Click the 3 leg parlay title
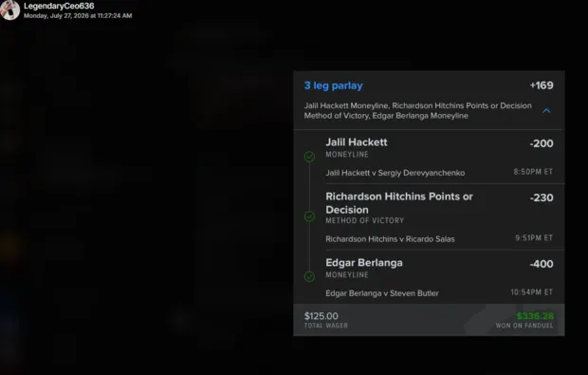588x375 pixels. click(x=334, y=85)
